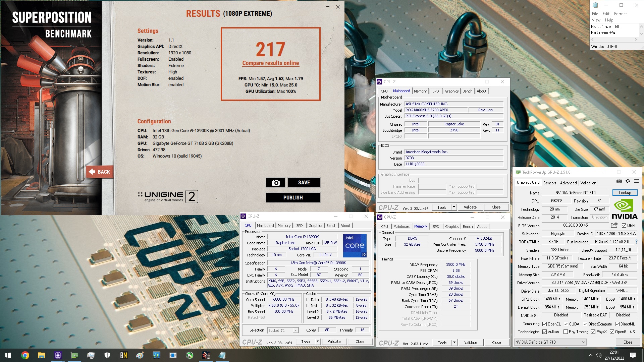Open the Edit menu in Notepad
The height and width of the screenshot is (362, 644).
point(606,14)
